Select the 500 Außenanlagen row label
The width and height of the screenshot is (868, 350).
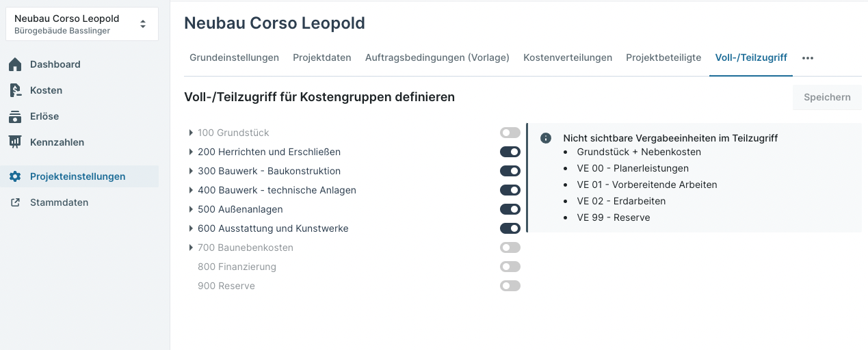tap(240, 209)
